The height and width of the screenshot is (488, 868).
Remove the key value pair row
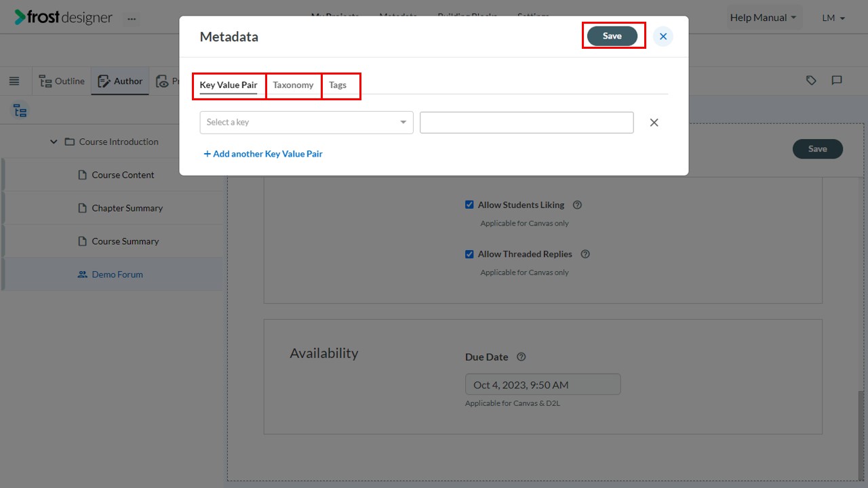pyautogui.click(x=654, y=123)
